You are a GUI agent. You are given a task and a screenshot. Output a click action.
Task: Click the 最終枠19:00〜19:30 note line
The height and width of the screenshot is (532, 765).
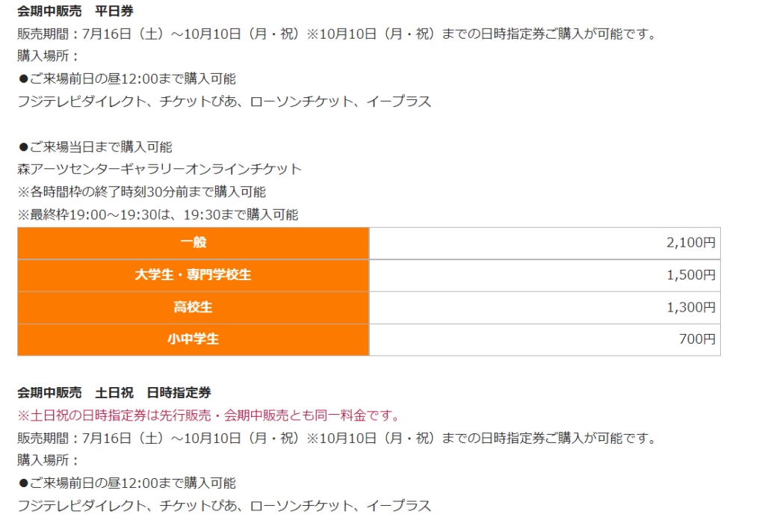tap(158, 214)
